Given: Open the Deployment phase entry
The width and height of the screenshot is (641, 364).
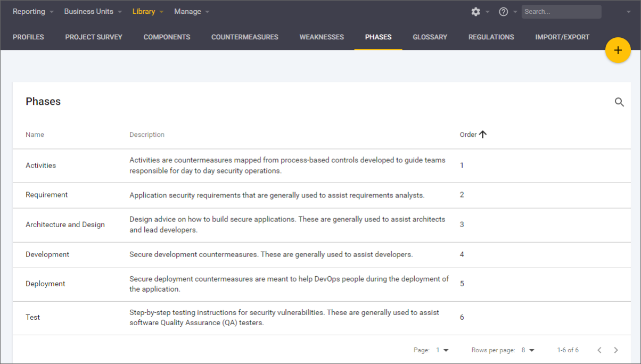Looking at the screenshot, I should coord(45,284).
